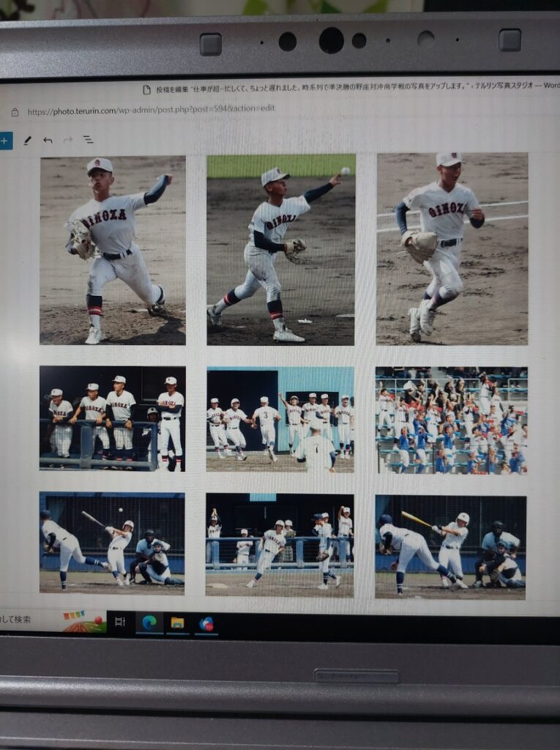Click the Undo arrow in editor toolbar

coord(48,140)
